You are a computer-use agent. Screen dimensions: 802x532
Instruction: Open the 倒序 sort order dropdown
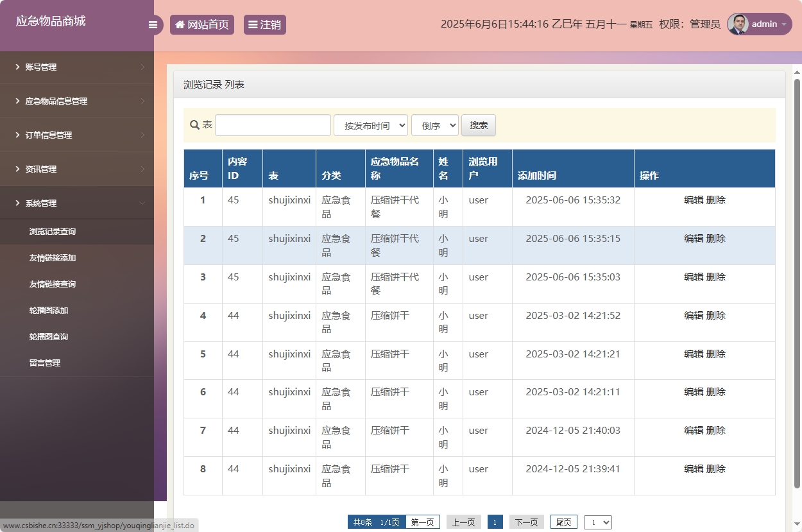[435, 125]
